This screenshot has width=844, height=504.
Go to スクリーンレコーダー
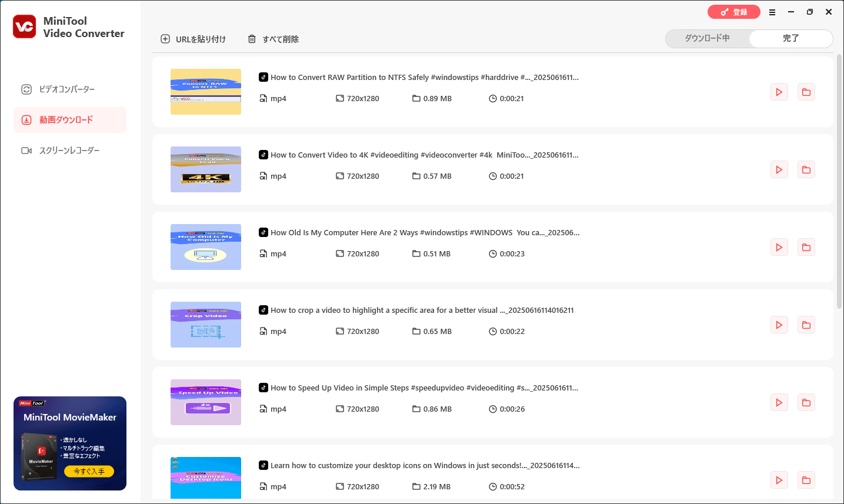70,151
